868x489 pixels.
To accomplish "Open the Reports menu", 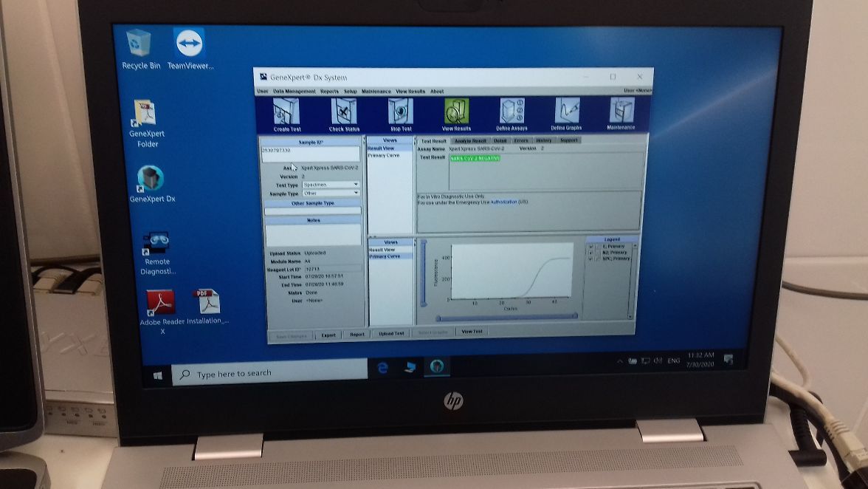I will (x=329, y=92).
